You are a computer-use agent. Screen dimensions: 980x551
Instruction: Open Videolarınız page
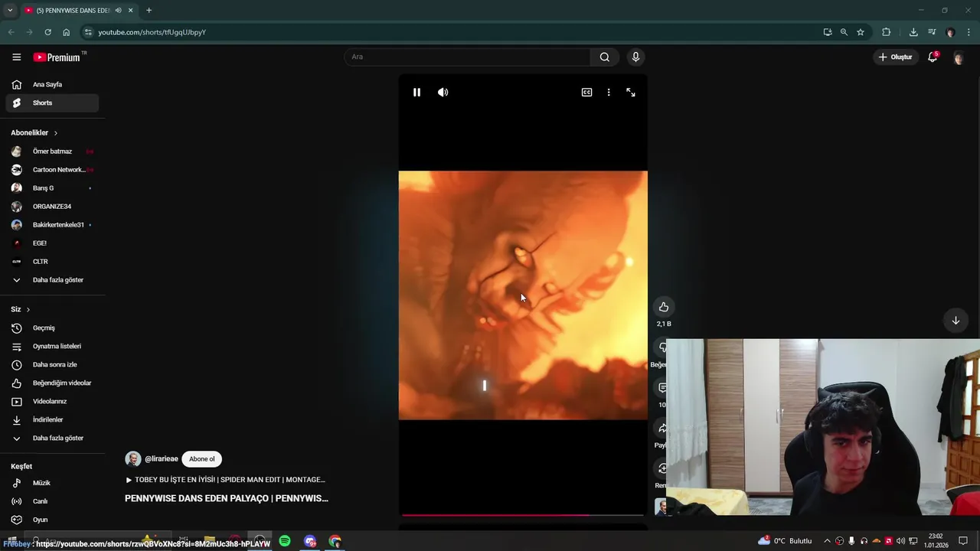[x=52, y=402]
